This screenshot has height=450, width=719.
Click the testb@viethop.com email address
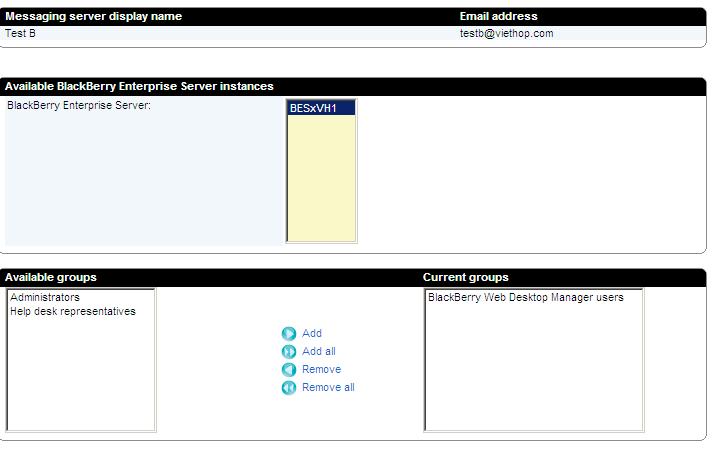(506, 33)
